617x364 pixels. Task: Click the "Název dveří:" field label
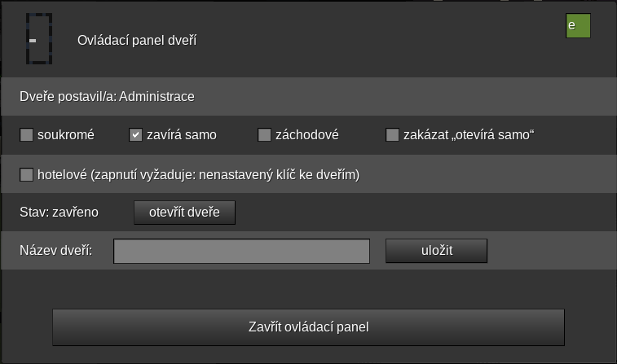coord(55,251)
